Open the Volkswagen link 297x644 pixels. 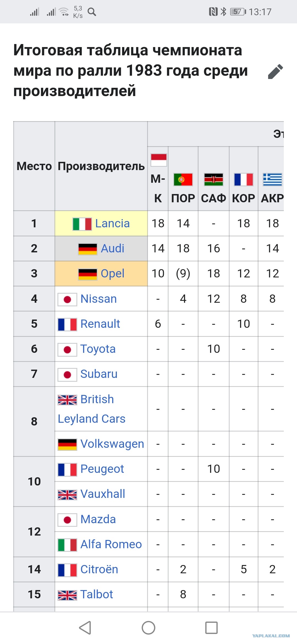pos(112,444)
